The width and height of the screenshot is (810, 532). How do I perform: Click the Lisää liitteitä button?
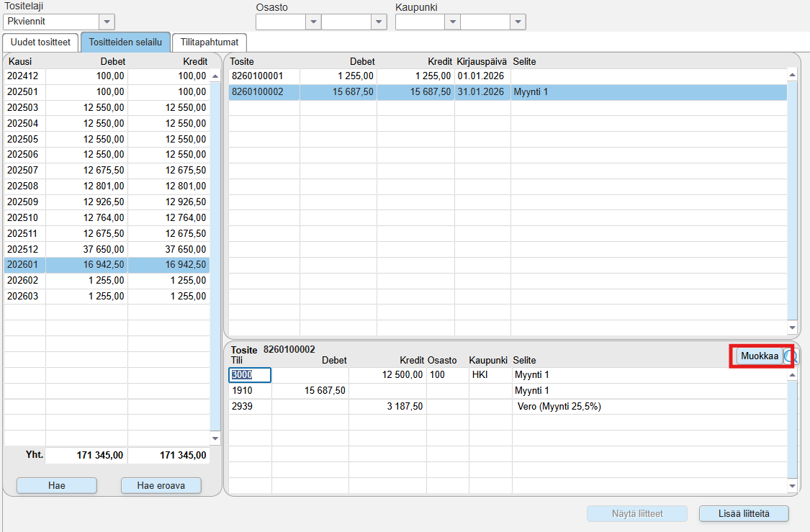pyautogui.click(x=744, y=514)
